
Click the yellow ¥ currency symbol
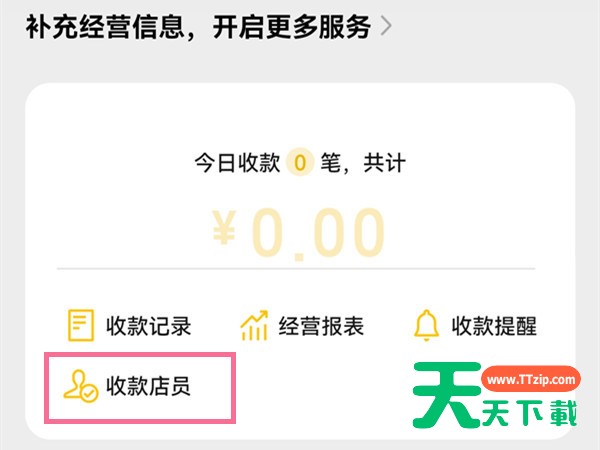224,228
